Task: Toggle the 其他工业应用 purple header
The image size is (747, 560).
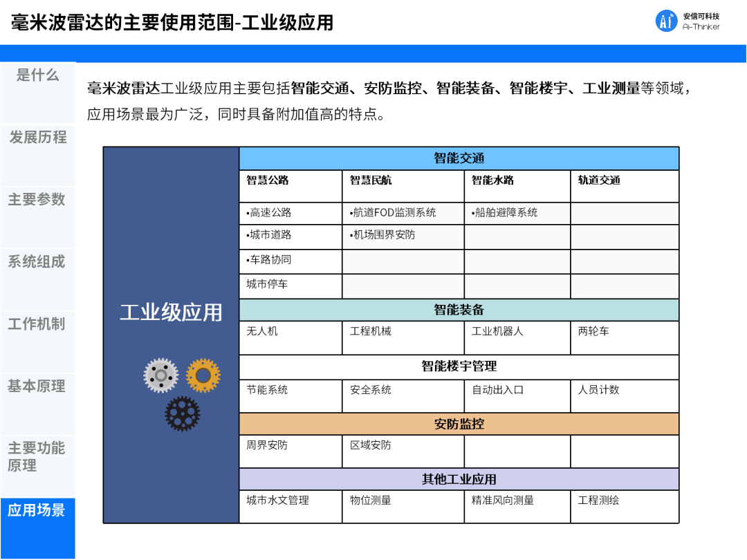Action: pos(459,478)
